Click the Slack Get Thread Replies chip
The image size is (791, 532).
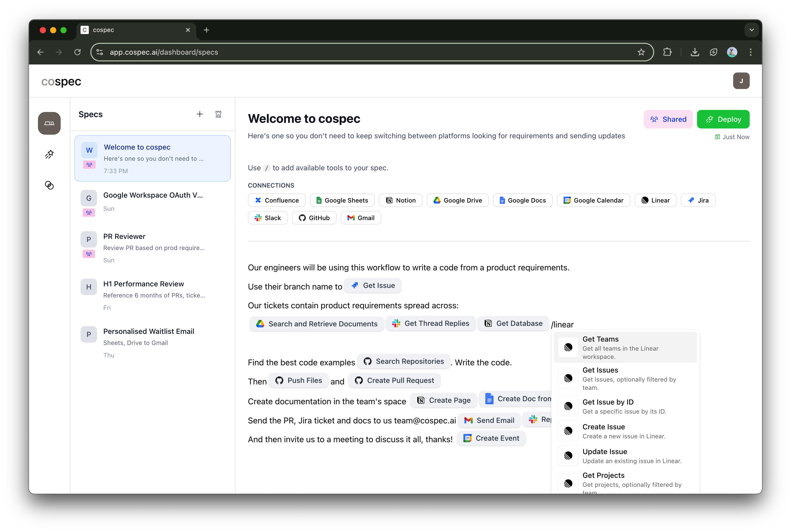click(x=430, y=323)
